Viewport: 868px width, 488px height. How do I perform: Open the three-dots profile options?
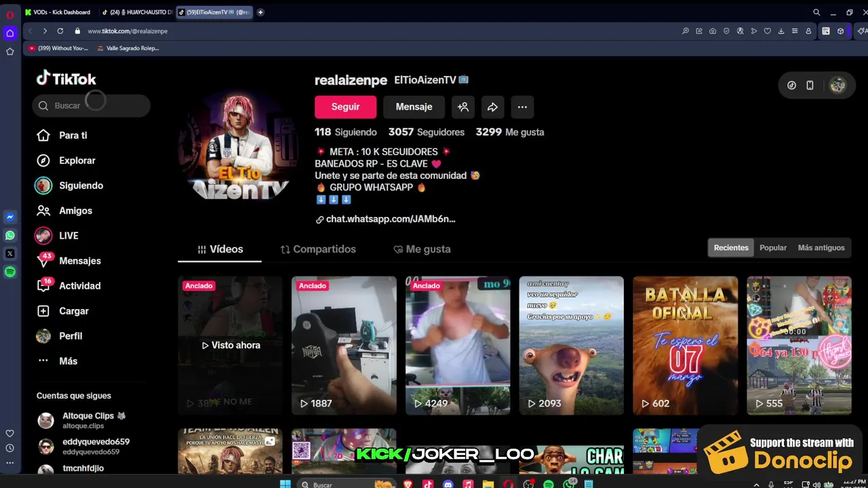pyautogui.click(x=522, y=107)
